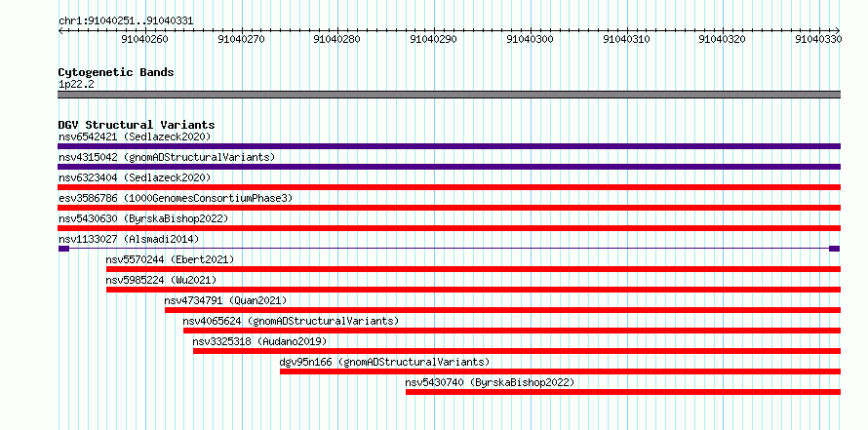Click the nsv5570244 (Ebert2021) label
868x430 pixels.
(x=171, y=259)
